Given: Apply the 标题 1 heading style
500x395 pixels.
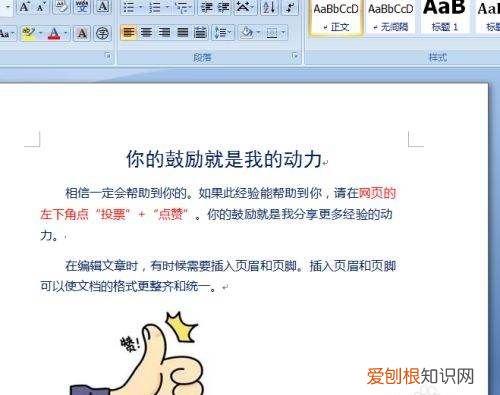Looking at the screenshot, I should point(444,17).
